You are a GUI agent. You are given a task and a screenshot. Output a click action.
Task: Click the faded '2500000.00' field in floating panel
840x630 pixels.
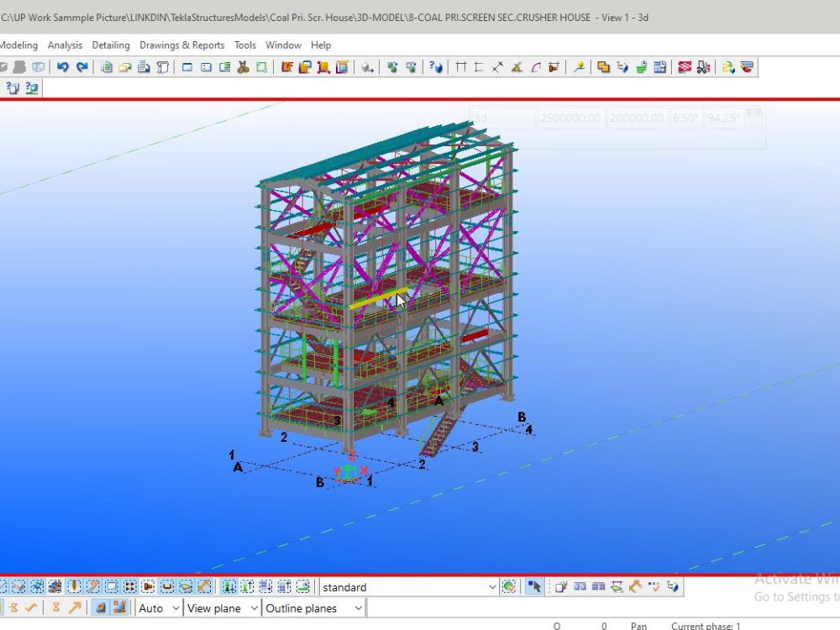[570, 118]
